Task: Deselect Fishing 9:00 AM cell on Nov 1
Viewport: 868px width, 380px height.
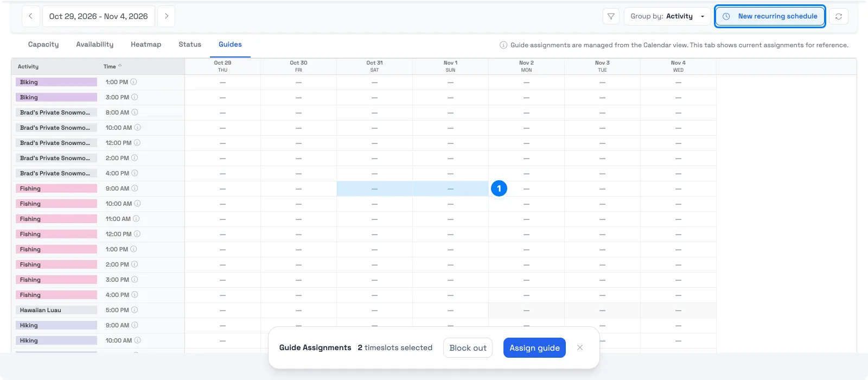Action: point(450,188)
